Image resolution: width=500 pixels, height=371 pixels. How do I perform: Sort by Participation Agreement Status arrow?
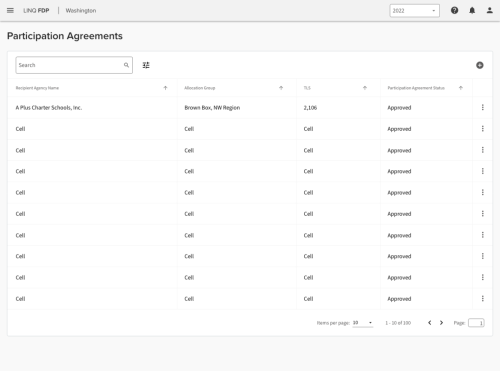(x=461, y=88)
